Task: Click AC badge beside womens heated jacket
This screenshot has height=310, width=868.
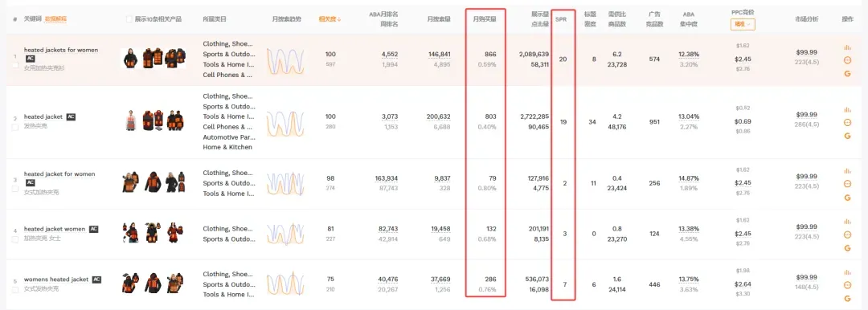Action: (x=97, y=279)
